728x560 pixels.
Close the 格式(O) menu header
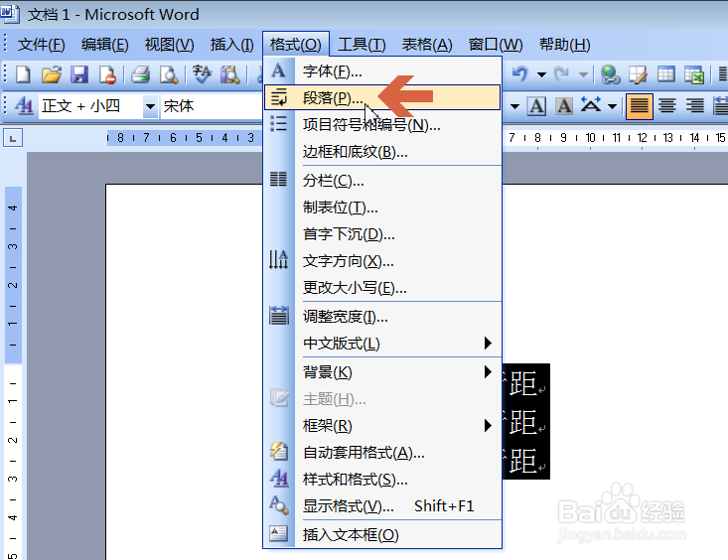click(296, 45)
